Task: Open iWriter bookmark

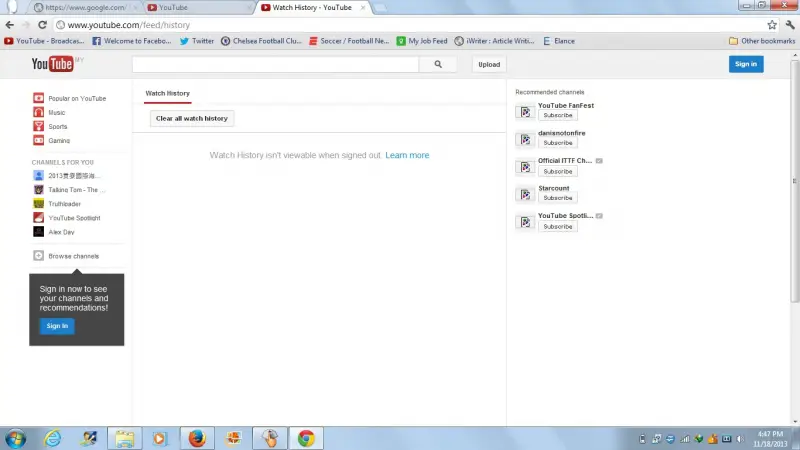Action: [x=494, y=41]
